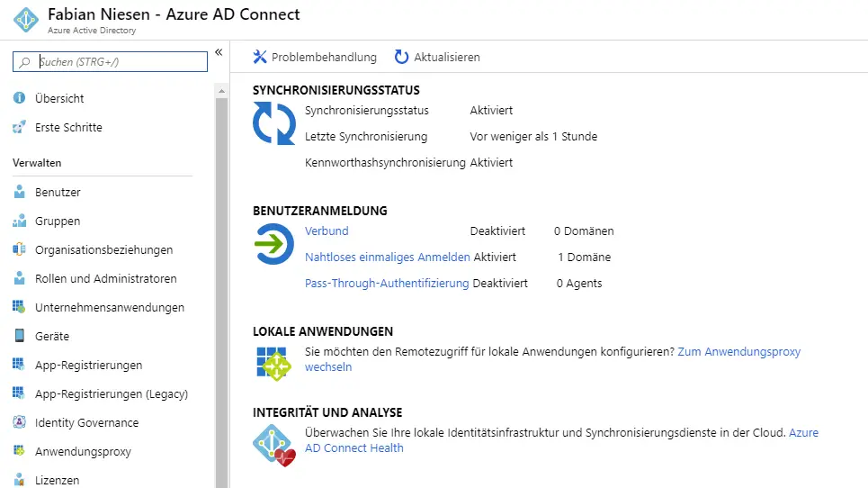Open Nahtloses einmaliges Anmelden link
The image size is (868, 488).
tap(388, 257)
